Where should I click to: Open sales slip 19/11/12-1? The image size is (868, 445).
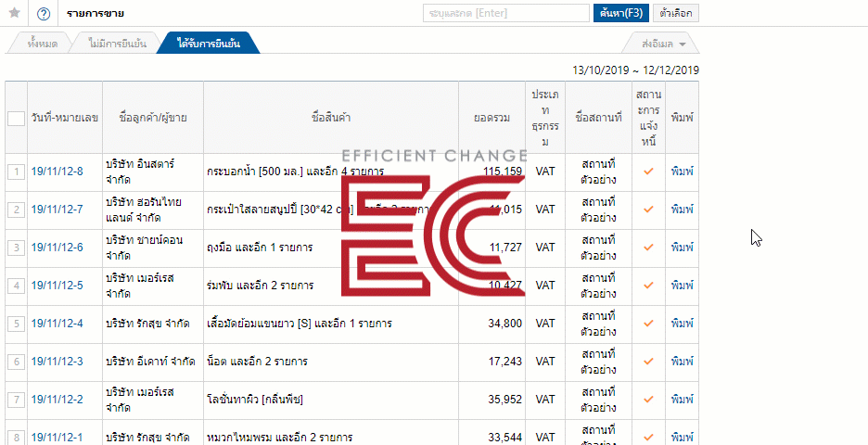tap(57, 438)
